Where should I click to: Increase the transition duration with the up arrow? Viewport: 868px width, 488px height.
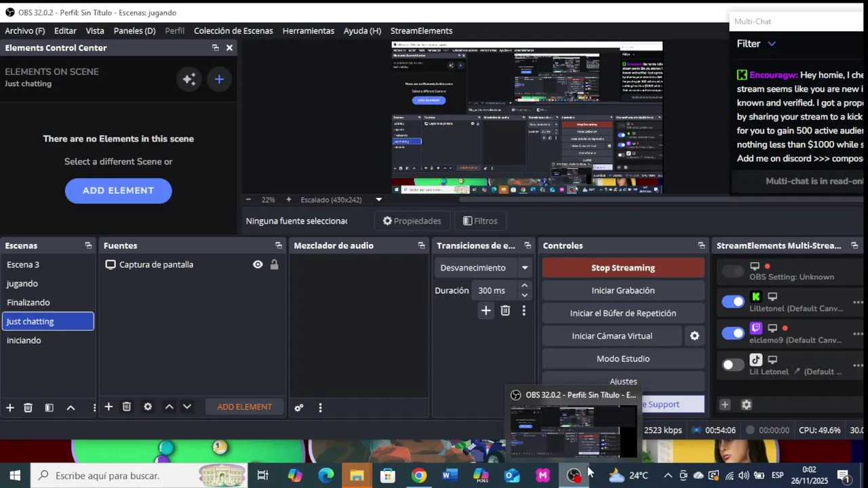(x=524, y=286)
